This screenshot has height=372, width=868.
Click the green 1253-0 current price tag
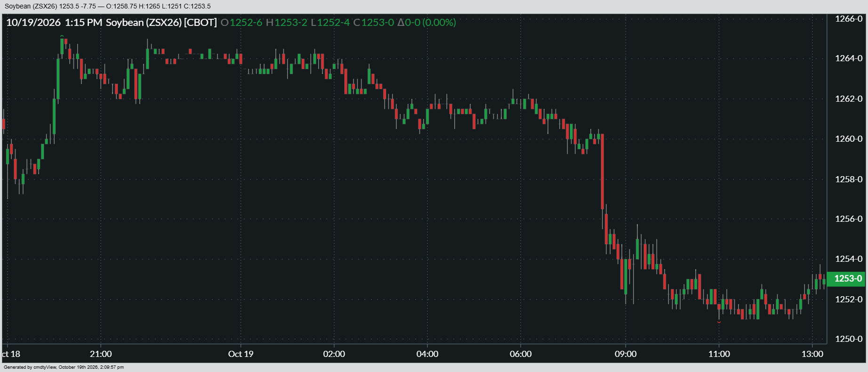coord(846,278)
